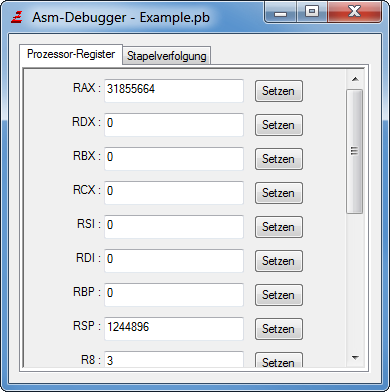The height and width of the screenshot is (392, 390).
Task: Focus the RCX value field
Action: (x=174, y=193)
